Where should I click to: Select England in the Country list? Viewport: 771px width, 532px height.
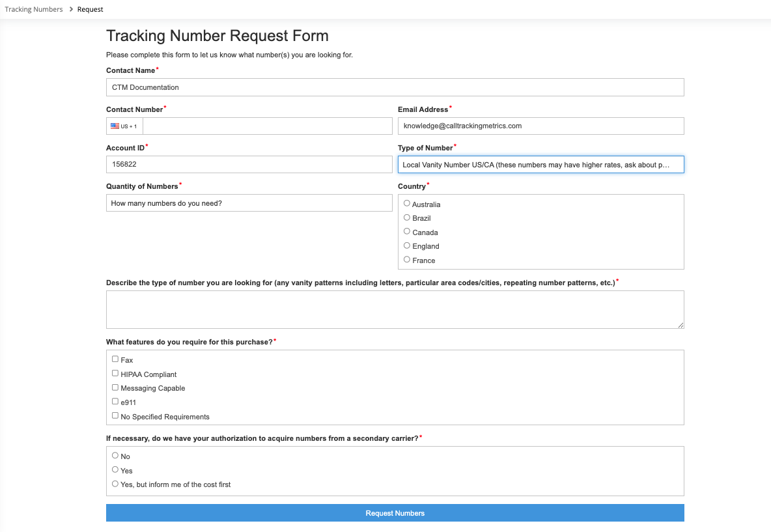click(407, 245)
